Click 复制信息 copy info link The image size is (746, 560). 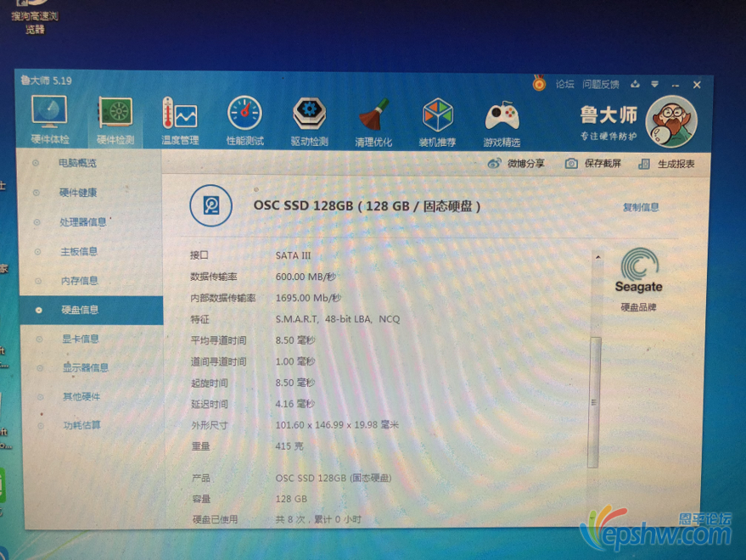[x=641, y=207]
